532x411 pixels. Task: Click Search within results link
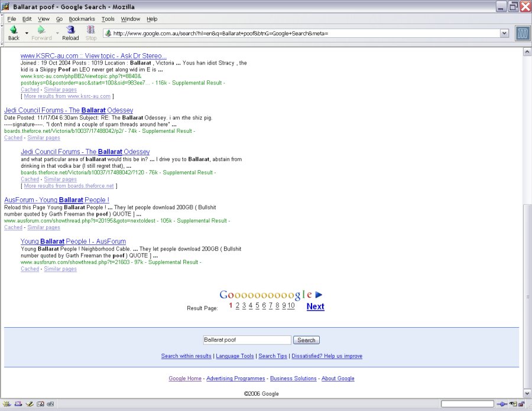186,356
